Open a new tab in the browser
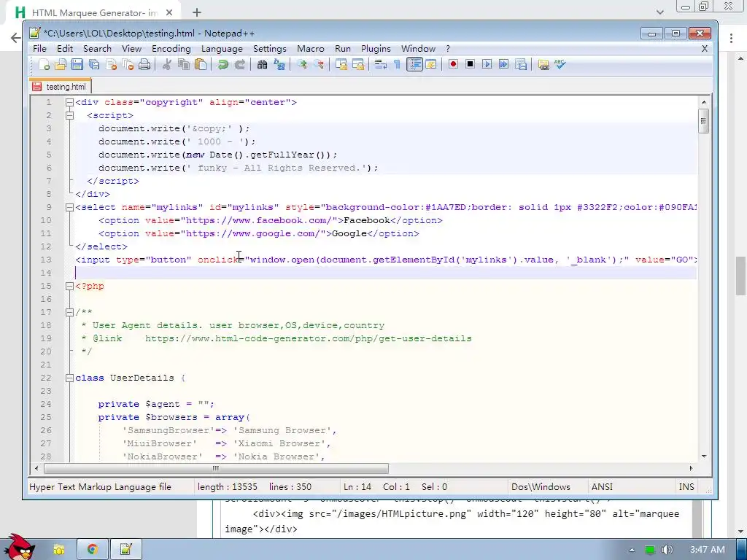Screen dimensions: 747x560 (x=197, y=12)
